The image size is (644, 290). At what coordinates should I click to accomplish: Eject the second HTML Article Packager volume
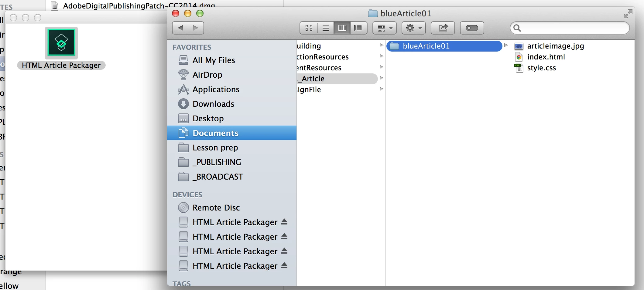click(284, 236)
